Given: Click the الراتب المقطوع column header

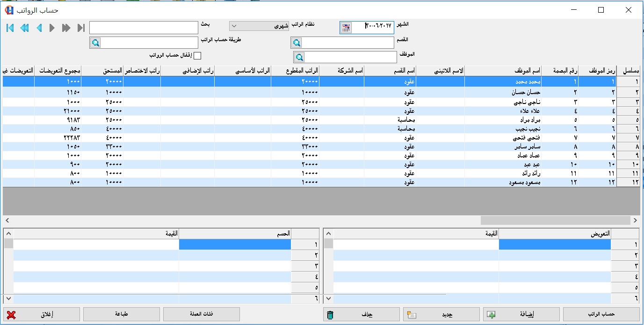Looking at the screenshot, I should pos(295,71).
